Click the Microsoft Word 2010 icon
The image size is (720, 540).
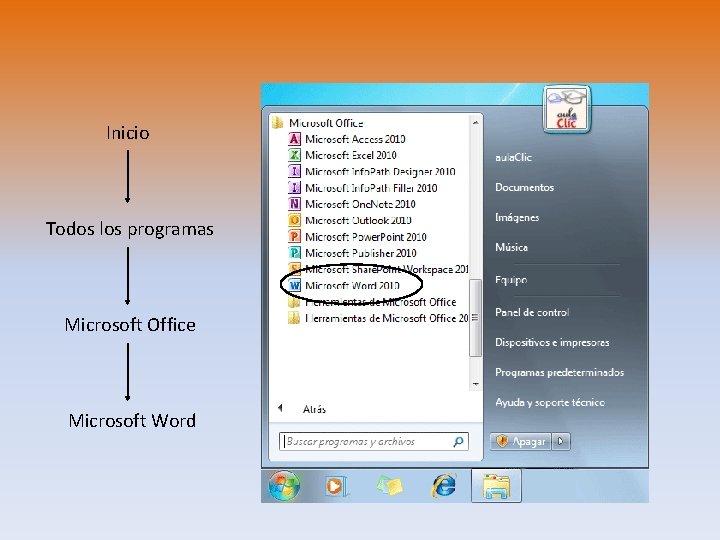[x=294, y=286]
